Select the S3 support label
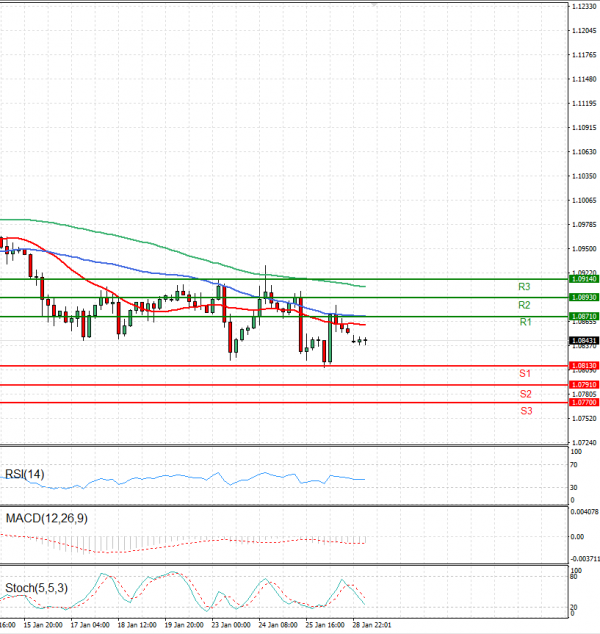The height and width of the screenshot is (634, 600). click(526, 411)
